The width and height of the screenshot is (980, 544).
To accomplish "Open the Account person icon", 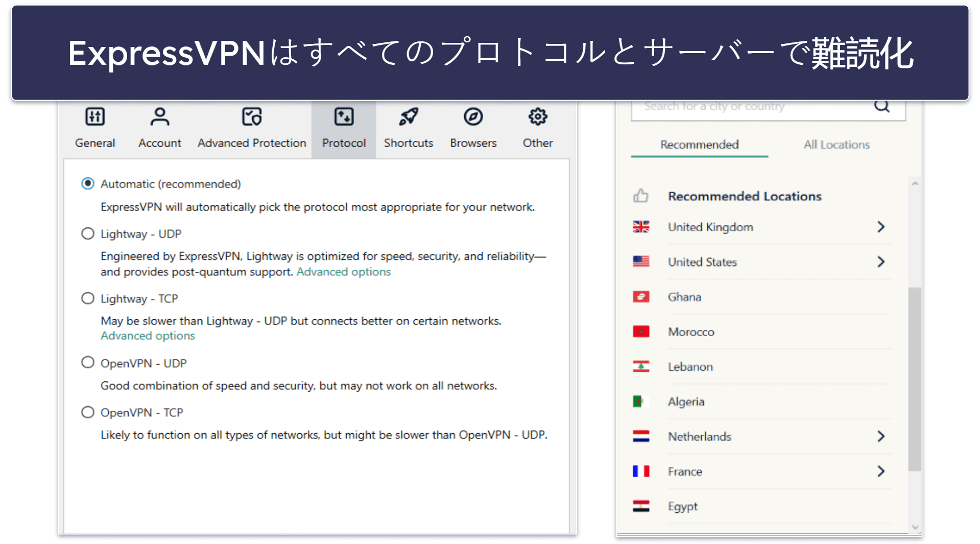I will [160, 117].
